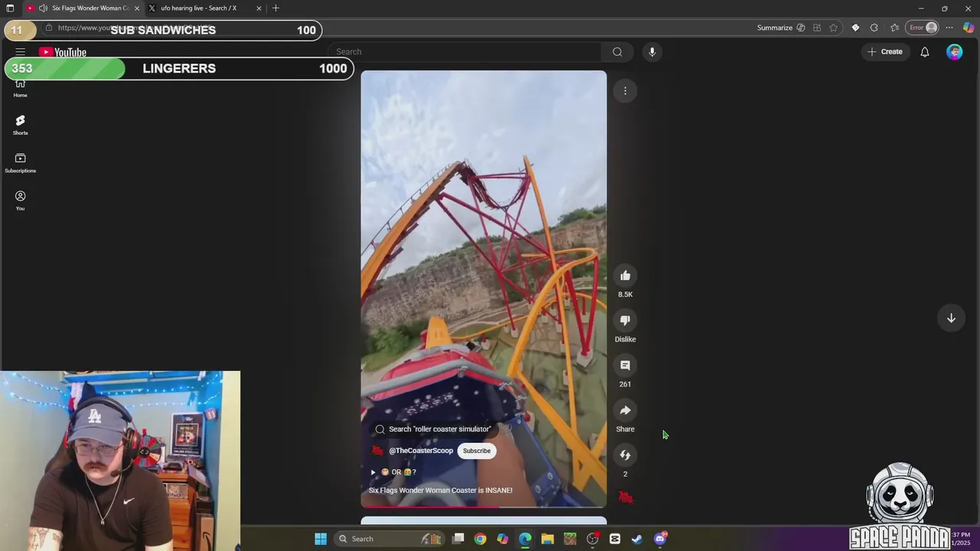Read Six Flags Wonder Woman Coaster title
The image size is (980, 551).
tap(440, 491)
